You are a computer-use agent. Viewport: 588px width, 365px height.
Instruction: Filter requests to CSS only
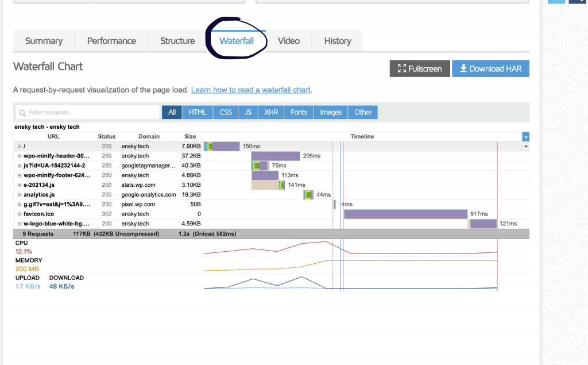coord(226,112)
